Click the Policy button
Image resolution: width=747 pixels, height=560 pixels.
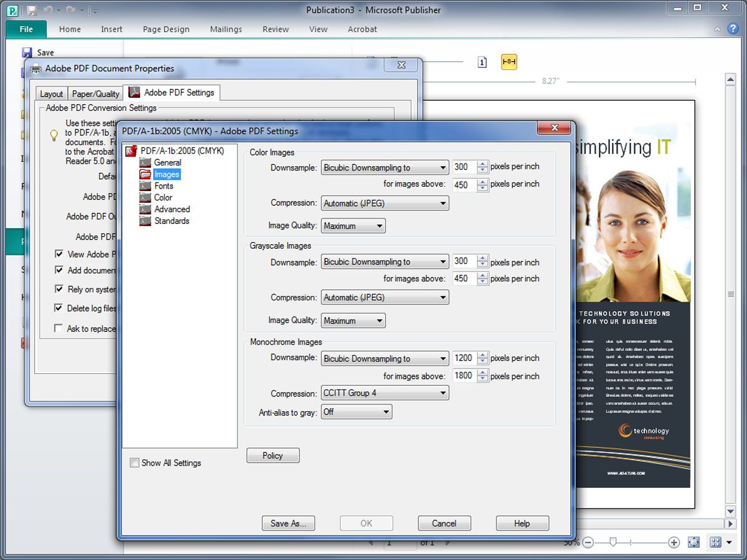(273, 455)
